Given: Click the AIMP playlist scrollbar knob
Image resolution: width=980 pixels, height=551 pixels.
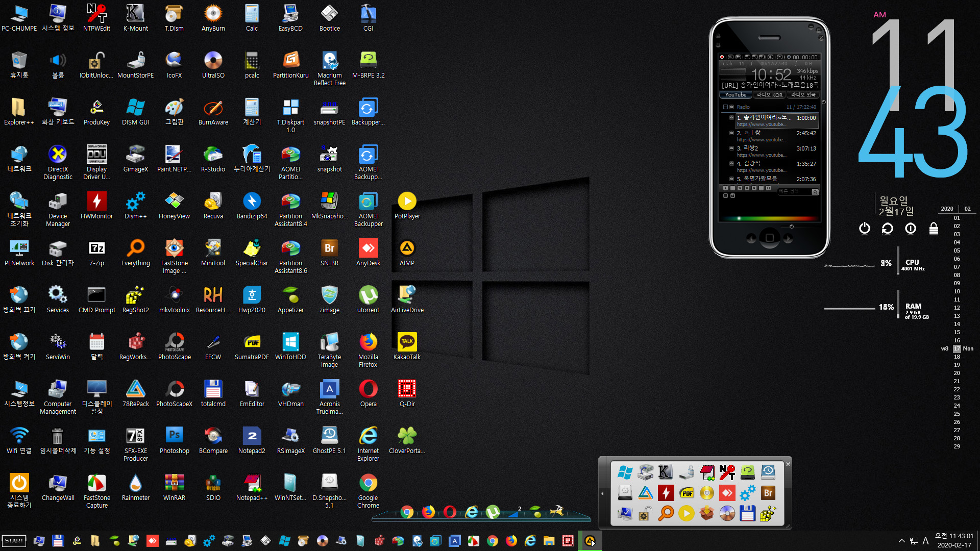Looking at the screenshot, I should pos(823,102).
